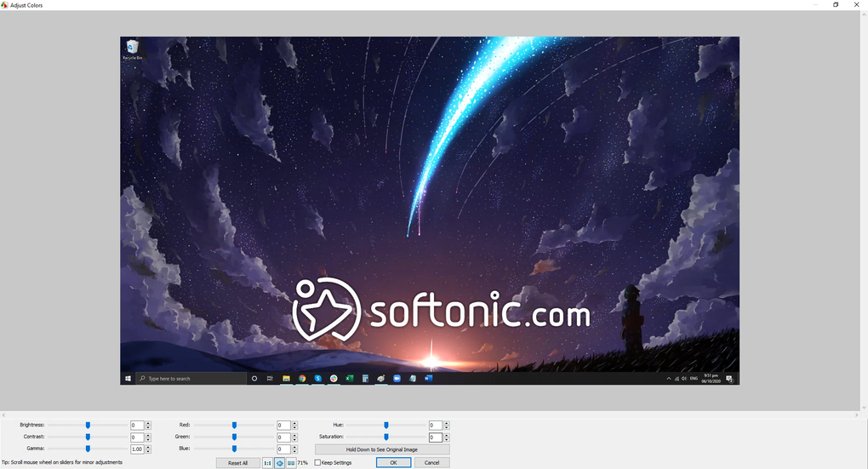This screenshot has width=868, height=469.
Task: Click the Blue slider handle
Action: 234,449
